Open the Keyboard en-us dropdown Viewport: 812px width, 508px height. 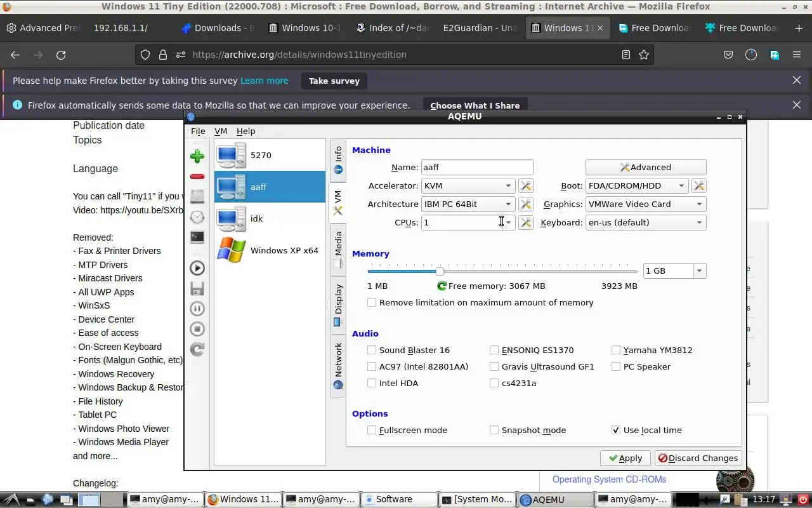click(x=646, y=222)
